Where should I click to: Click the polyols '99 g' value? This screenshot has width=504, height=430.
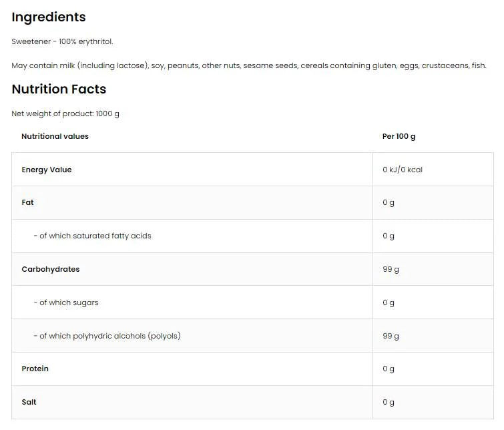[x=391, y=336]
